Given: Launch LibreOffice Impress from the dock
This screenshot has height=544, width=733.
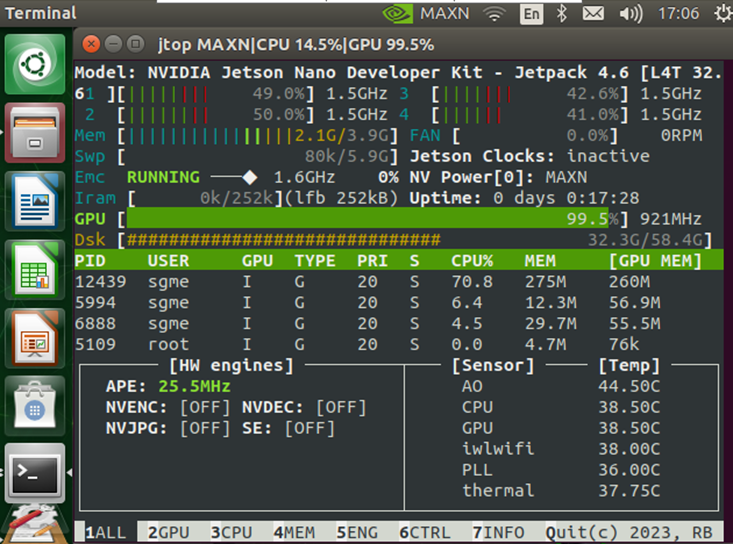Looking at the screenshot, I should click(35, 338).
